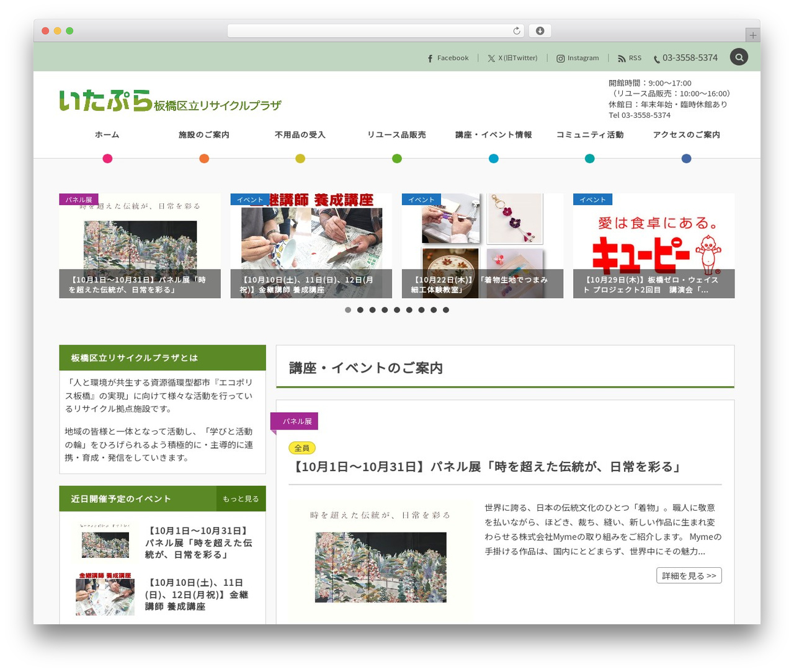Click the 近日開催予定のイベント heading
The width and height of the screenshot is (794, 672).
[x=121, y=499]
